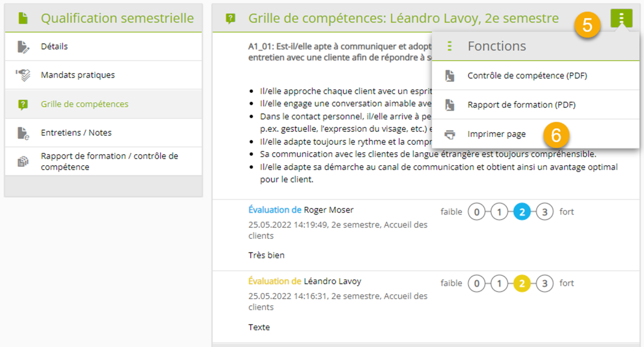This screenshot has height=347, width=644.
Task: Click the Entretiens / Notes document icon
Action: click(x=23, y=133)
